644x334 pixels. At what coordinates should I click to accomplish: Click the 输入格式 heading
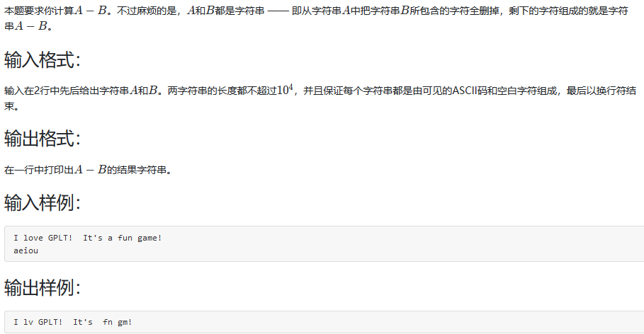43,60
